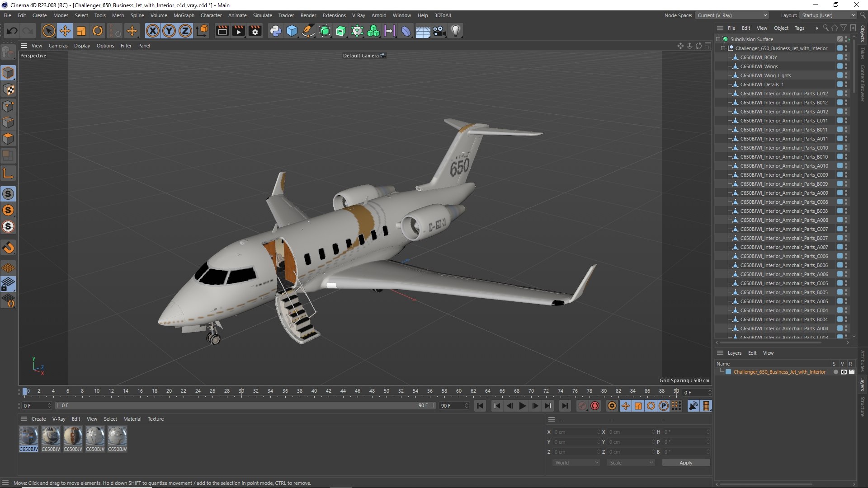Go to end of animation
This screenshot has height=488, width=868.
pos(565,406)
